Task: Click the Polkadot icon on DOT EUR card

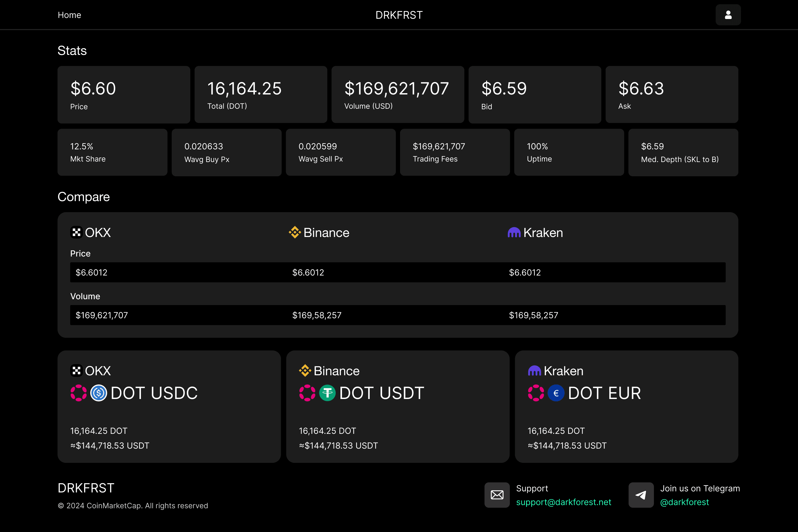Action: (536, 393)
